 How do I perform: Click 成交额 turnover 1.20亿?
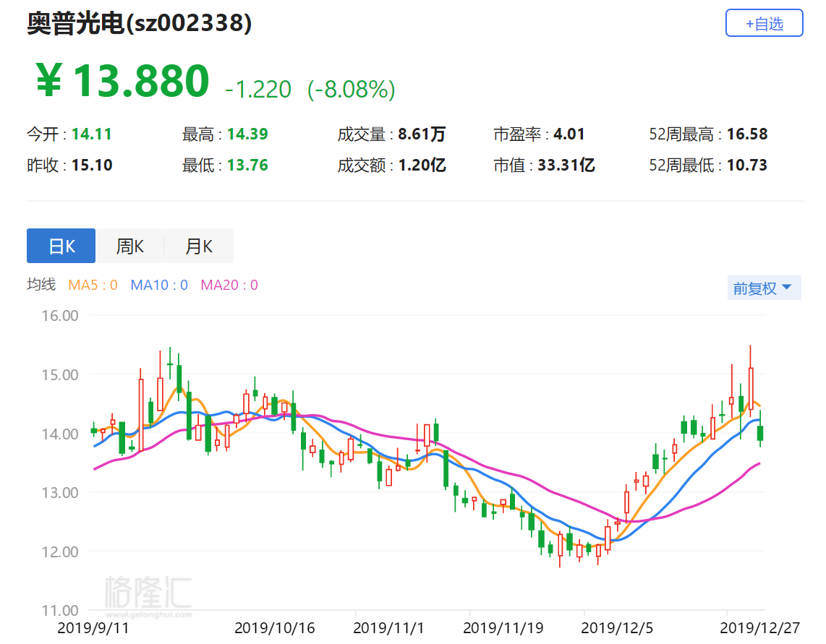[422, 166]
